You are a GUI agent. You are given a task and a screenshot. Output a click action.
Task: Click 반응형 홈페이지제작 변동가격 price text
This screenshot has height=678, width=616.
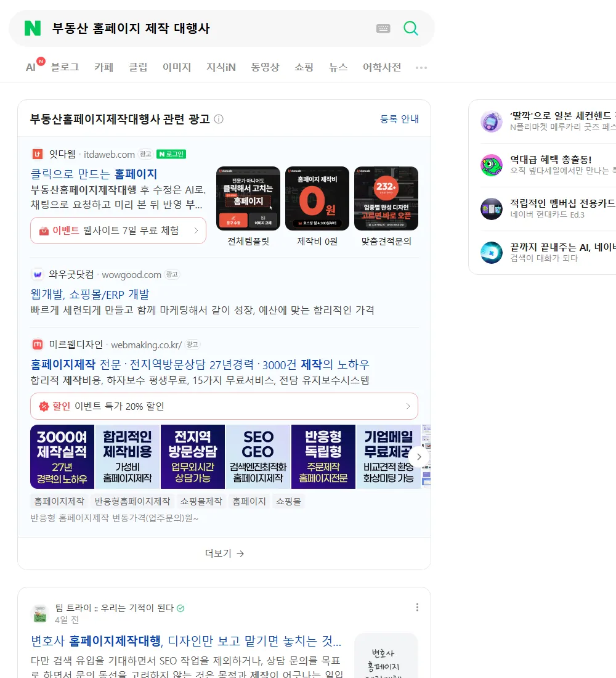point(114,518)
